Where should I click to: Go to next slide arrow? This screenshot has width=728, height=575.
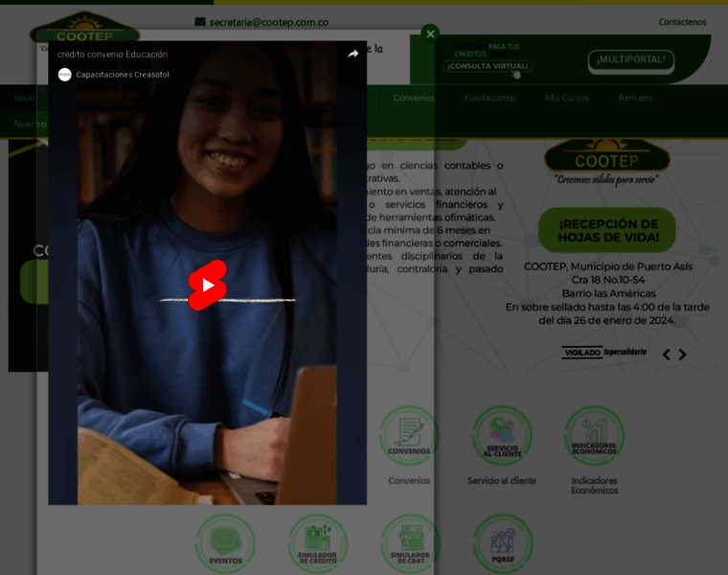(682, 355)
